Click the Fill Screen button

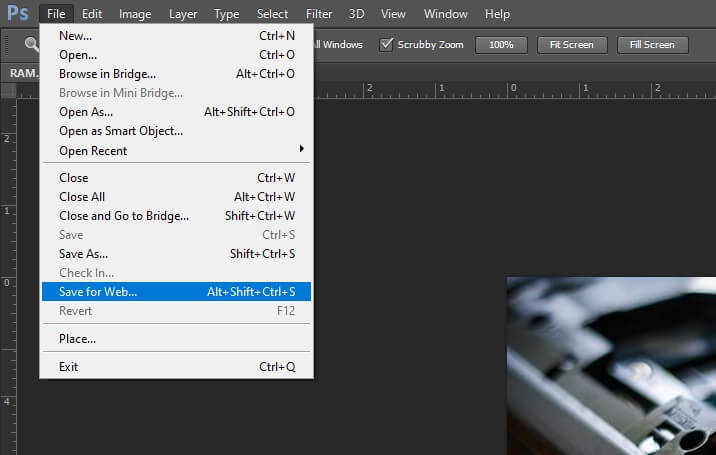coord(652,45)
